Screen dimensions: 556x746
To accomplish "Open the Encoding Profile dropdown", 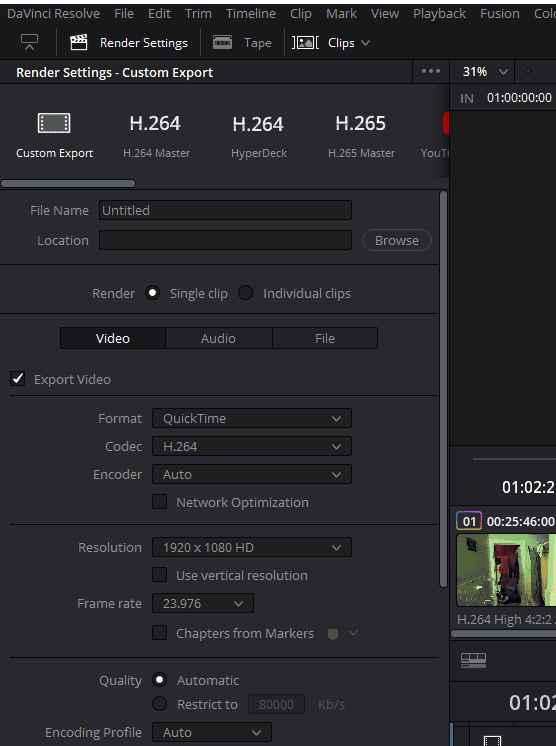I will pos(212,732).
